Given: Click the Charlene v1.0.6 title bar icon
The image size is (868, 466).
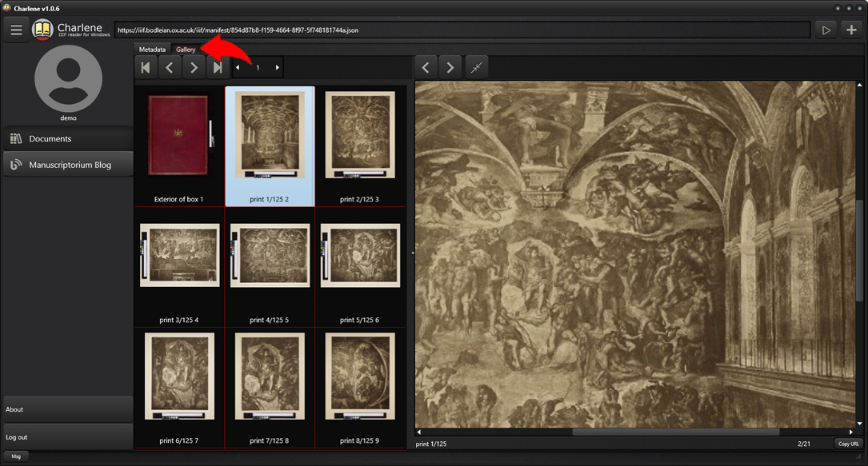Looking at the screenshot, I should (x=6, y=8).
